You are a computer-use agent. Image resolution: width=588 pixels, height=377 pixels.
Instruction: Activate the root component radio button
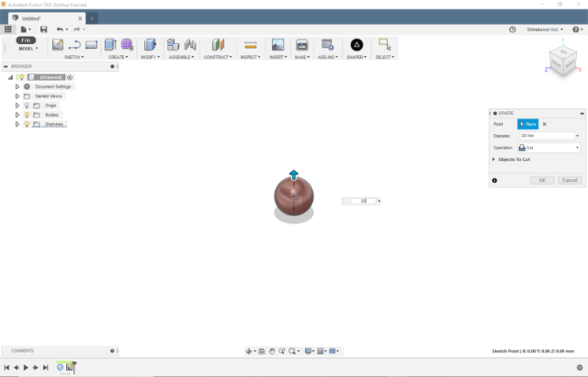click(70, 77)
